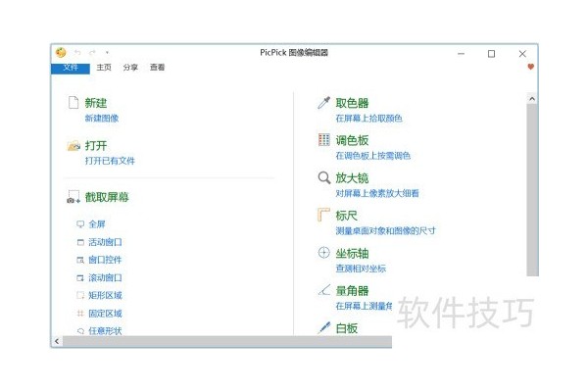Image resolution: width=588 pixels, height=392 pixels.
Task: Click the 截取屏幕 heading
Action: (107, 197)
